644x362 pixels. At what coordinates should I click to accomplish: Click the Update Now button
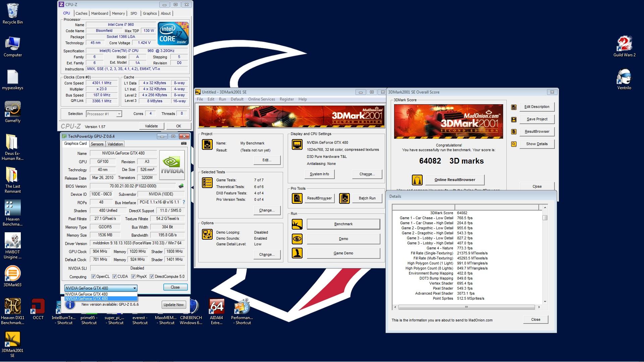[x=173, y=305]
